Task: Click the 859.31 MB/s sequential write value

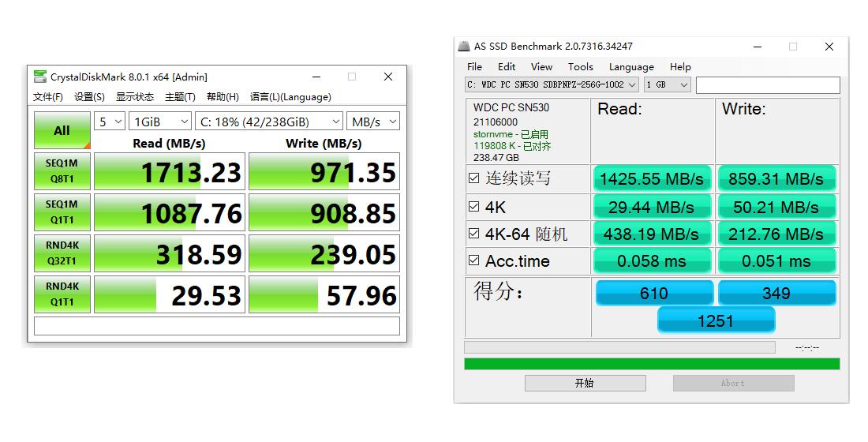Action: (x=776, y=179)
